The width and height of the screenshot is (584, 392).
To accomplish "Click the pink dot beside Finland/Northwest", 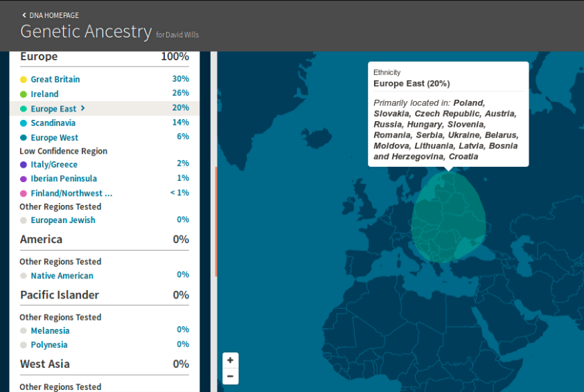I will (24, 194).
